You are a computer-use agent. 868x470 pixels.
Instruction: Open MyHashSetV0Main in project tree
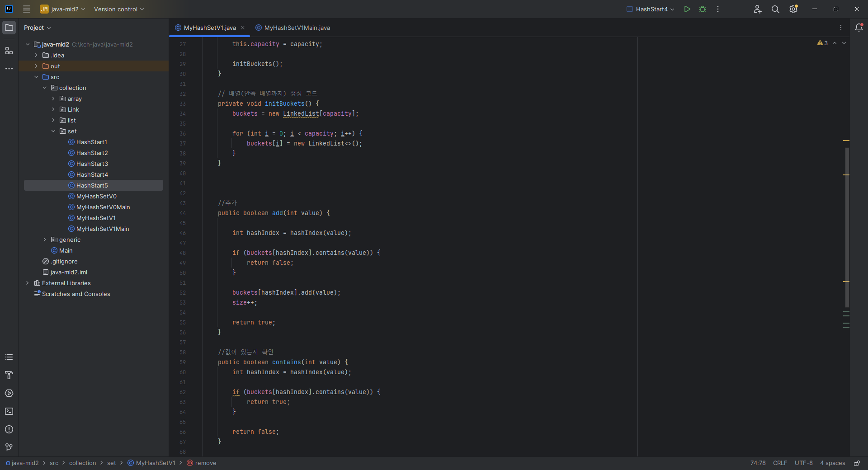(x=103, y=207)
